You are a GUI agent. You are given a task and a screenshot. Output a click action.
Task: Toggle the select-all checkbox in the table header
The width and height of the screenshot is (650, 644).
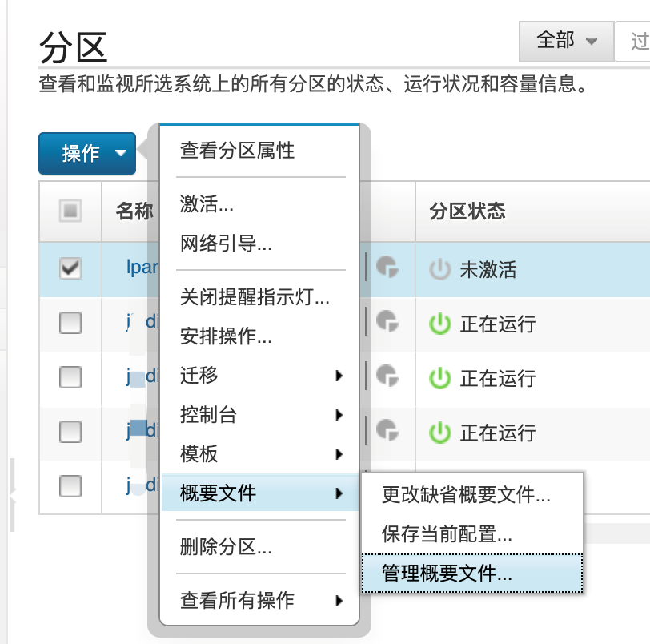(x=70, y=211)
